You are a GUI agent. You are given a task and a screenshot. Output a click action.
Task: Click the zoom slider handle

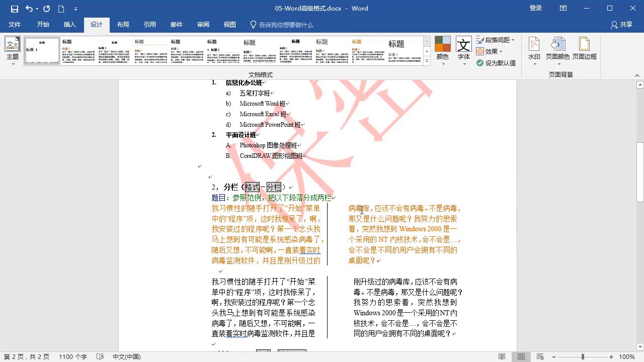click(x=583, y=356)
